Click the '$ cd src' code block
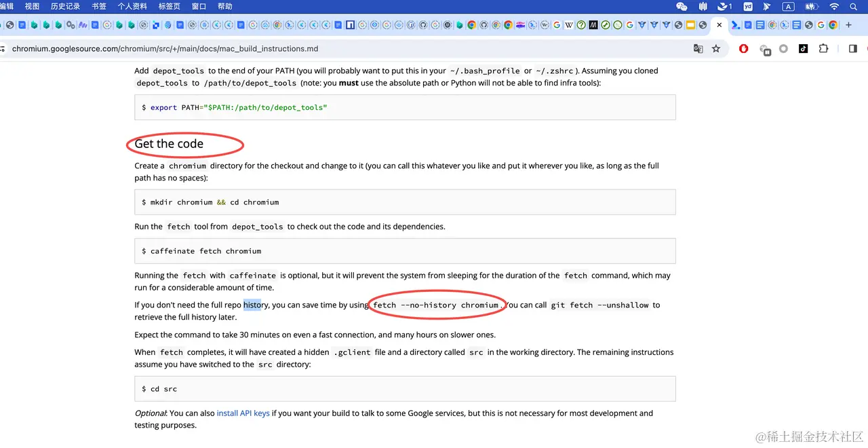Viewport: 868px width, 448px height. point(405,389)
